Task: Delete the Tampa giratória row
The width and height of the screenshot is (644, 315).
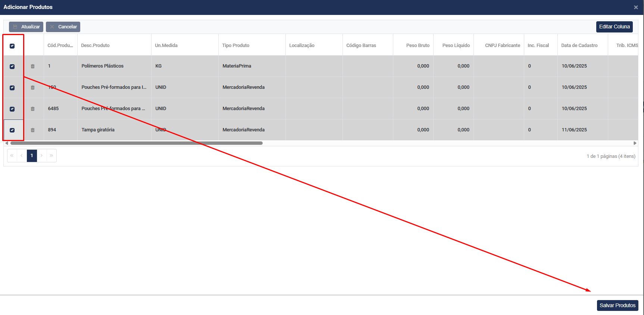Action: (32, 130)
